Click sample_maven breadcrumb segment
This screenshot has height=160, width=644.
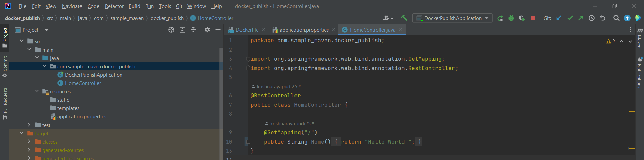[127, 18]
